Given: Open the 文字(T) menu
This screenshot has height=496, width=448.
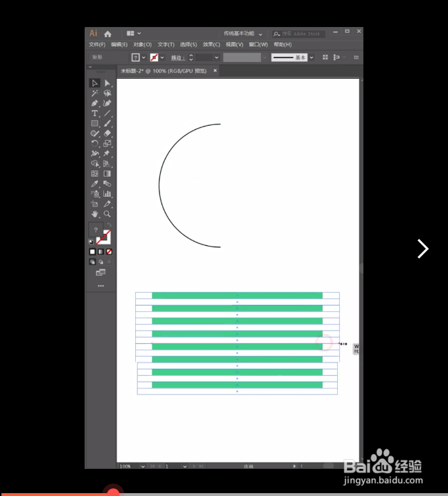Looking at the screenshot, I should pyautogui.click(x=166, y=45).
